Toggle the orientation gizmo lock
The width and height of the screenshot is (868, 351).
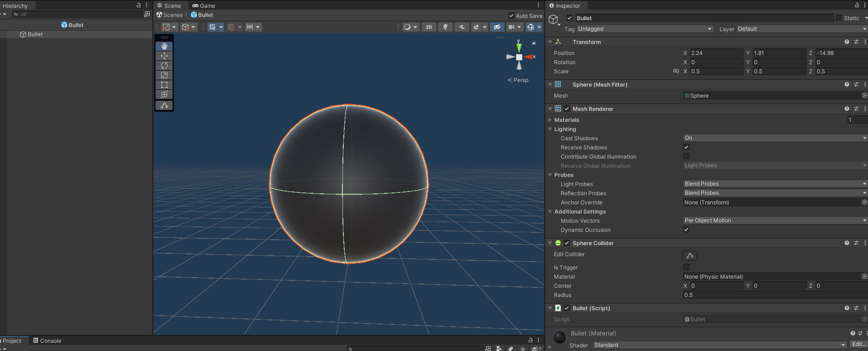534,43
